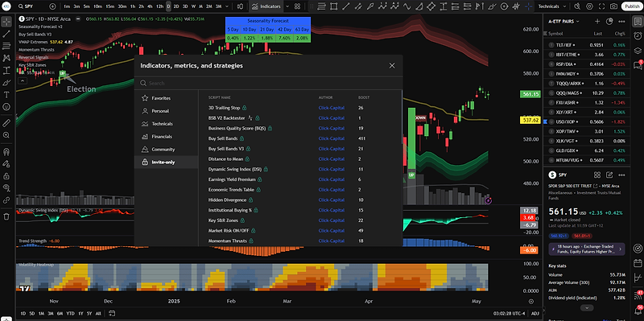644x321 pixels.
Task: Toggle hide all drawings eye icon
Action: click(x=6, y=187)
